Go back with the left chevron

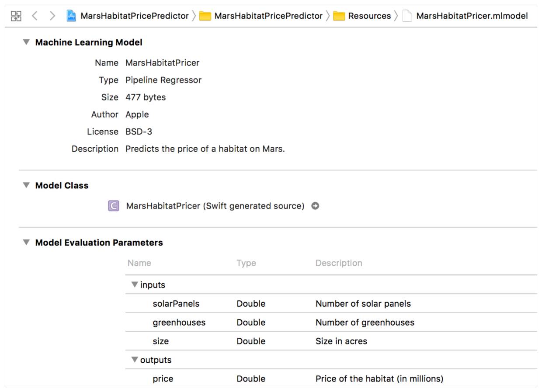pyautogui.click(x=35, y=16)
